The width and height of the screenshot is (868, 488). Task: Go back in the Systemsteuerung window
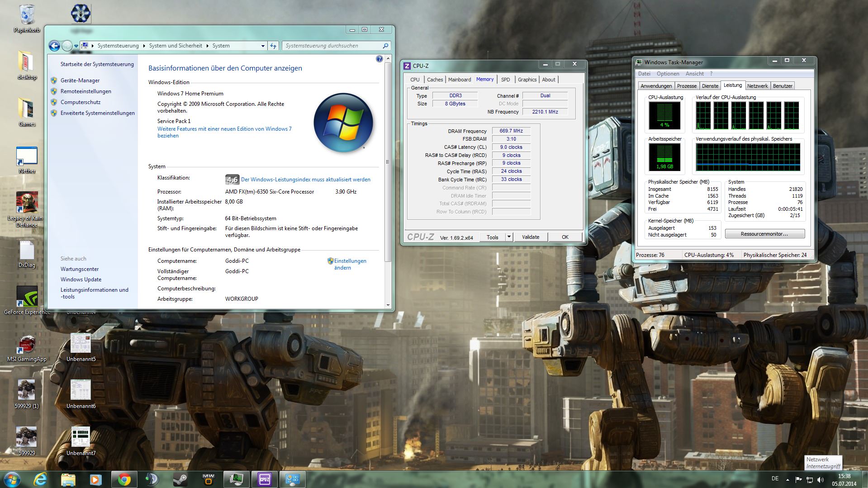(54, 46)
